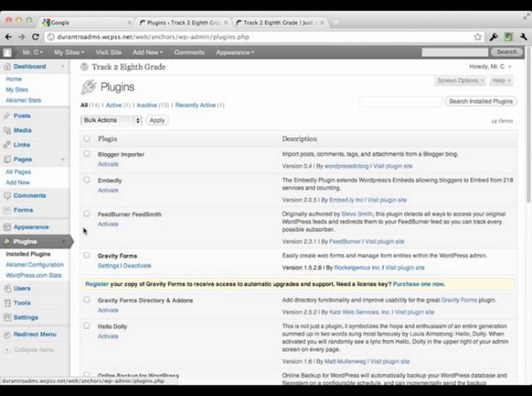Check Gravity Forms Directory & Addons checkbox

pos(87,300)
